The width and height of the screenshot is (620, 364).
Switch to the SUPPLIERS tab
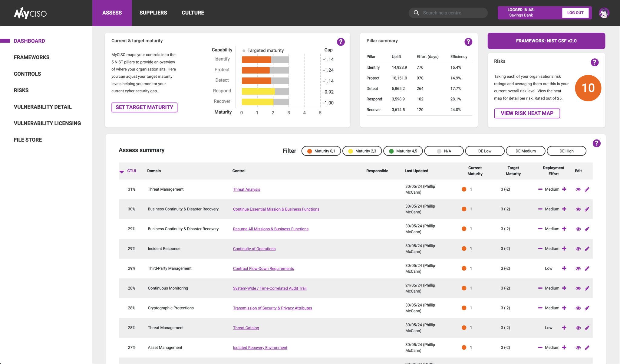click(153, 13)
